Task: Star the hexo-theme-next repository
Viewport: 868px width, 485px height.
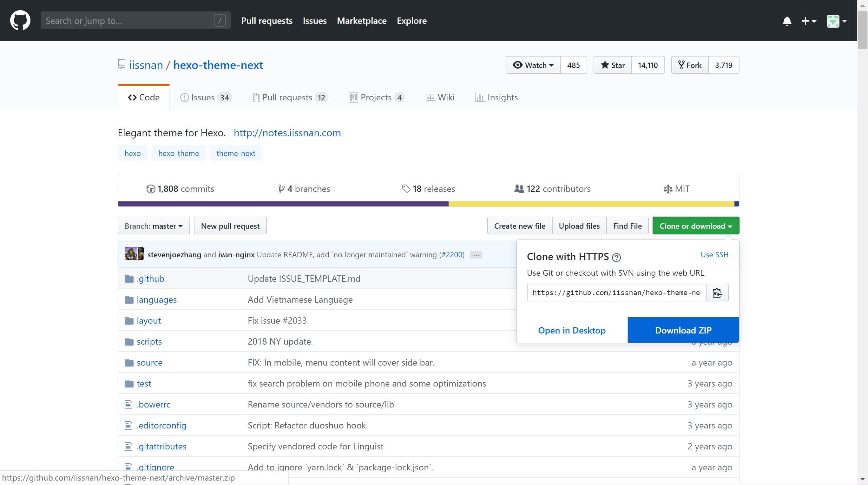Action: point(613,65)
